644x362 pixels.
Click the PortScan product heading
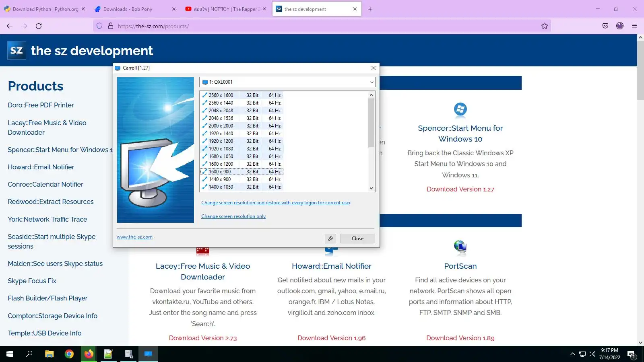460,266
